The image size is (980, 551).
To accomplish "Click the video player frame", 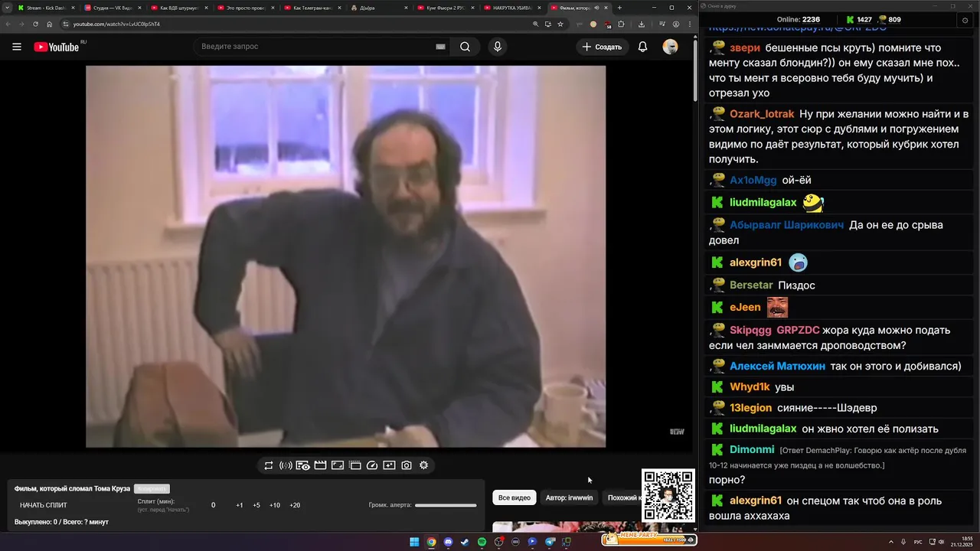I will click(345, 256).
